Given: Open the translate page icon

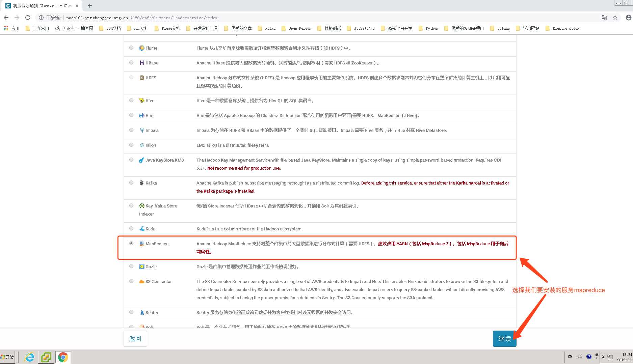Looking at the screenshot, I should [604, 18].
